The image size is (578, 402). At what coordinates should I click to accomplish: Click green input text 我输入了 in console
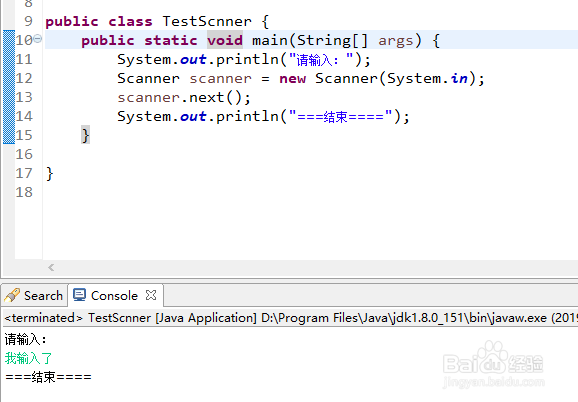(29, 358)
